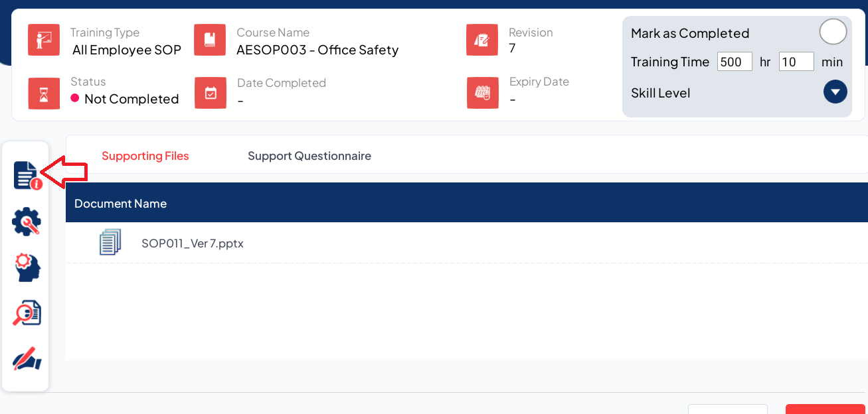
Task: Click the red button at bottom right
Action: 825,409
